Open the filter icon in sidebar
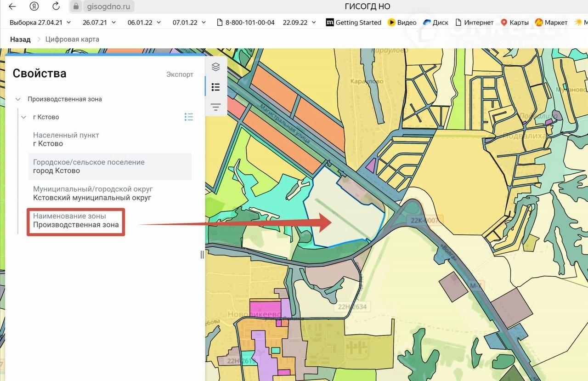588x381 pixels. pyautogui.click(x=215, y=108)
